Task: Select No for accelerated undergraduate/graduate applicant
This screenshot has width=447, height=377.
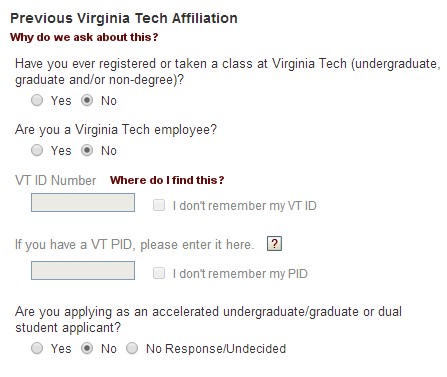Action: click(x=87, y=348)
